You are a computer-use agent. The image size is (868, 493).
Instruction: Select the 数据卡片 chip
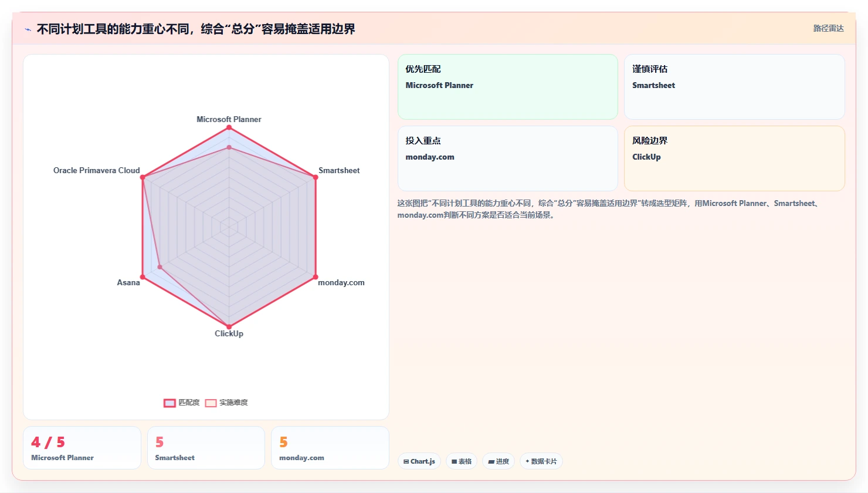(x=541, y=461)
